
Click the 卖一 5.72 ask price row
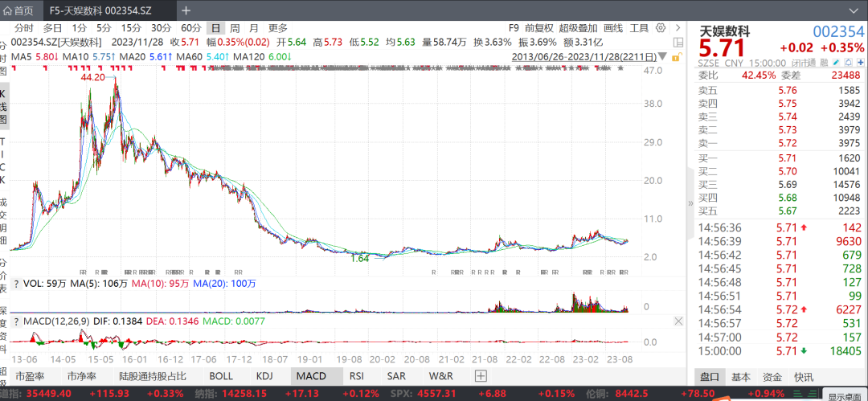780,143
